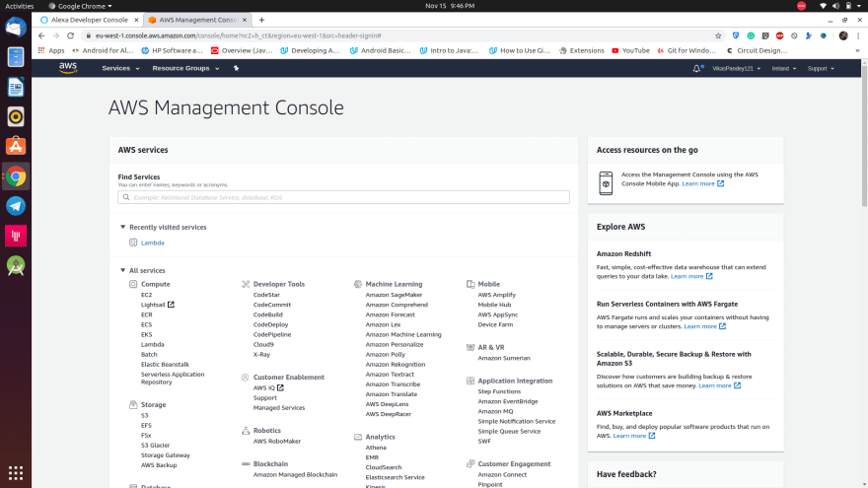The image size is (868, 488).
Task: Click Learn more under AWS Marketplace
Action: [629, 436]
